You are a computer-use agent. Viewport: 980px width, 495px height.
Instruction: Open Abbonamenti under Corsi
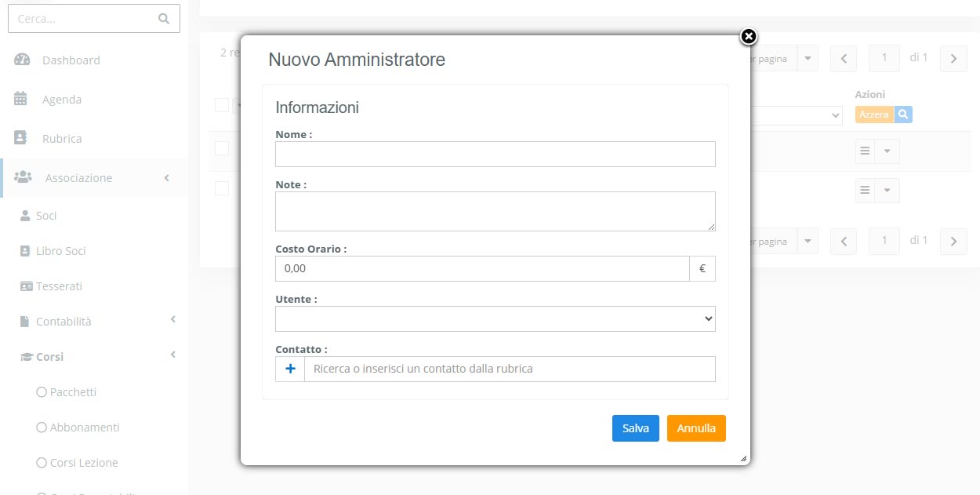coord(84,428)
